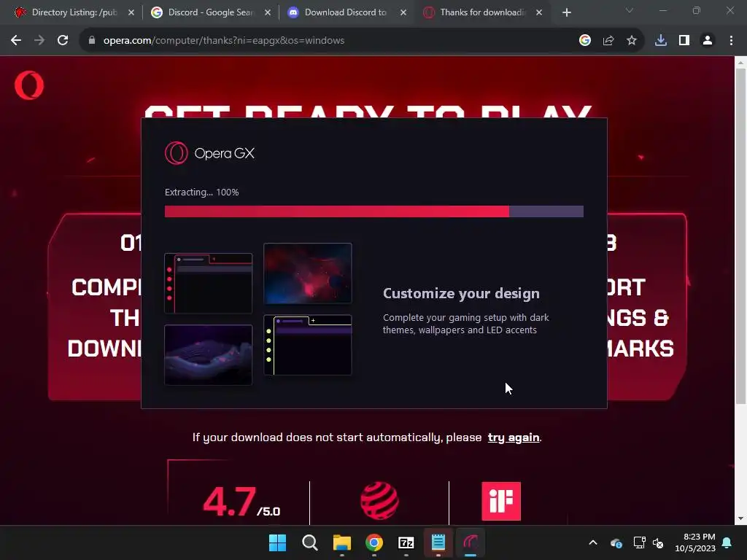
Task: Close the Thanks for downloading tab
Action: click(x=539, y=12)
